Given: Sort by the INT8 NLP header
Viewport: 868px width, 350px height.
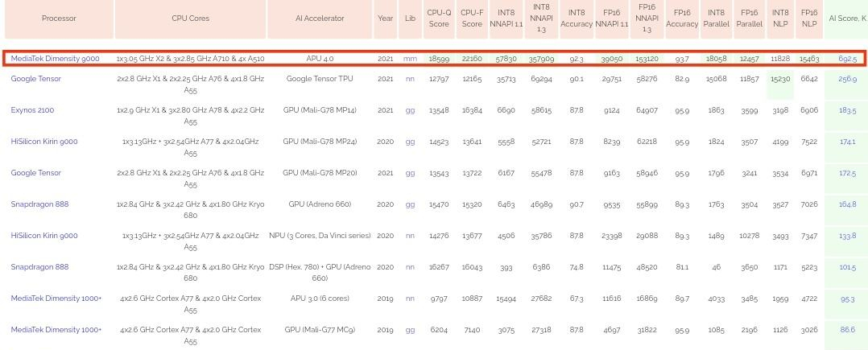Looking at the screenshot, I should (x=780, y=19).
